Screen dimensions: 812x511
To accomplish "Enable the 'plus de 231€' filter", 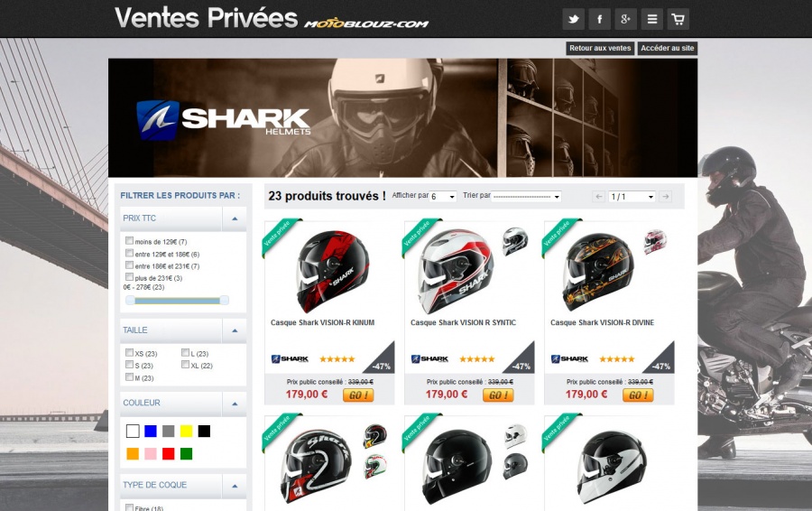I will (129, 277).
